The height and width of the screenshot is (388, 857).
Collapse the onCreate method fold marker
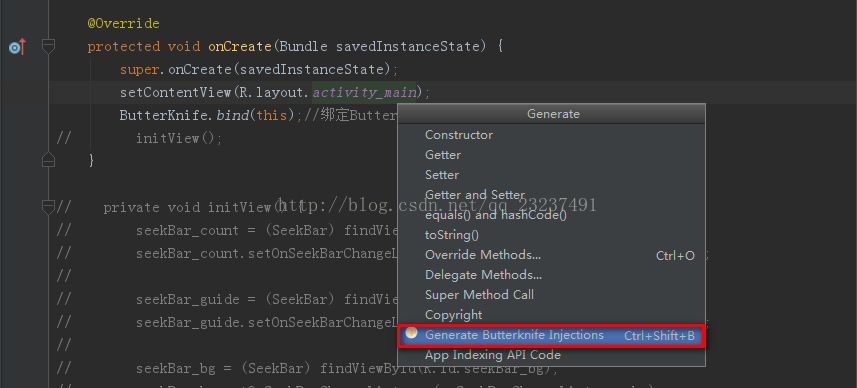point(49,46)
